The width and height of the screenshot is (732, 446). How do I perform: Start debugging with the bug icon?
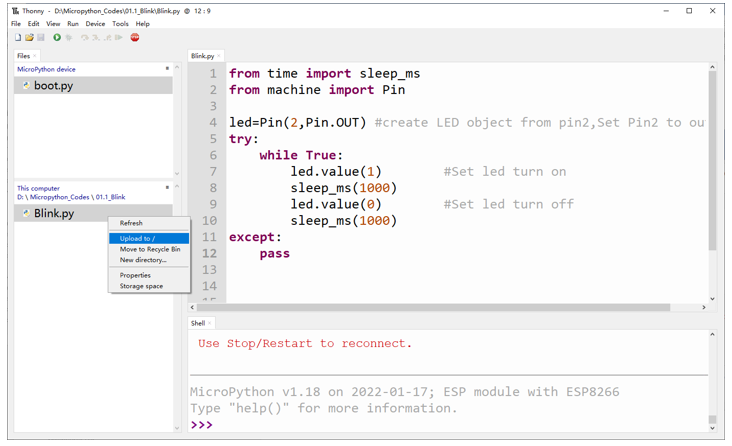[x=69, y=37]
